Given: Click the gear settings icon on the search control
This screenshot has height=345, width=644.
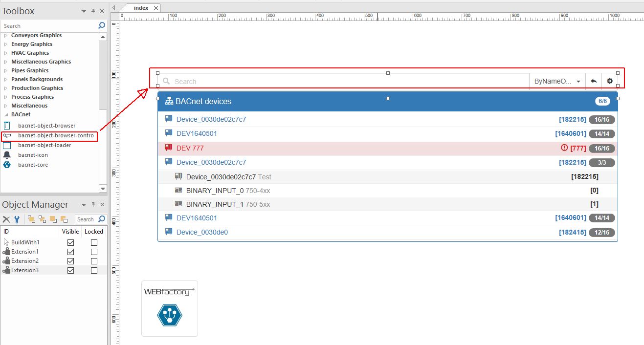Looking at the screenshot, I should [x=609, y=80].
